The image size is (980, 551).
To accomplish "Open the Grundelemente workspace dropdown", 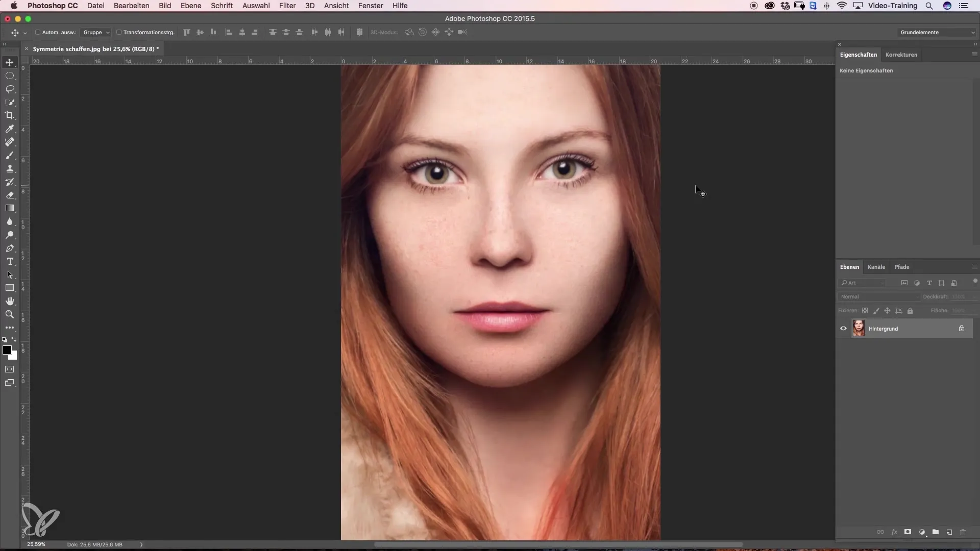I will [x=937, y=32].
